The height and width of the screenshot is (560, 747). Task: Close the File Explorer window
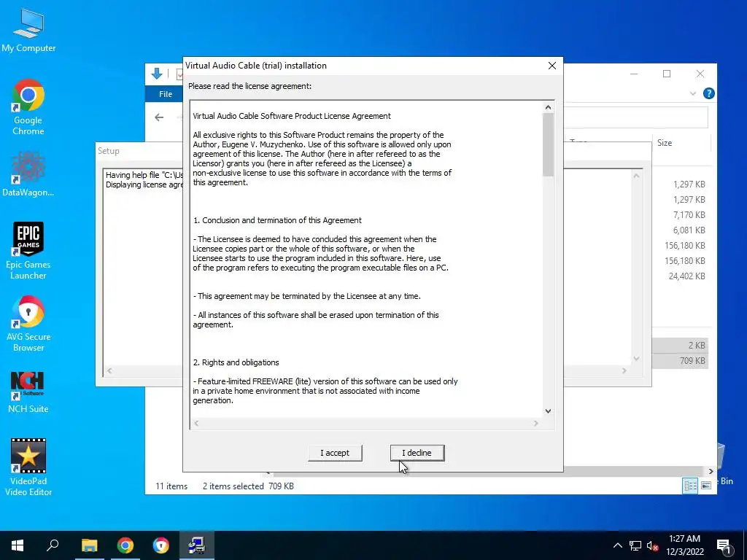[700, 74]
